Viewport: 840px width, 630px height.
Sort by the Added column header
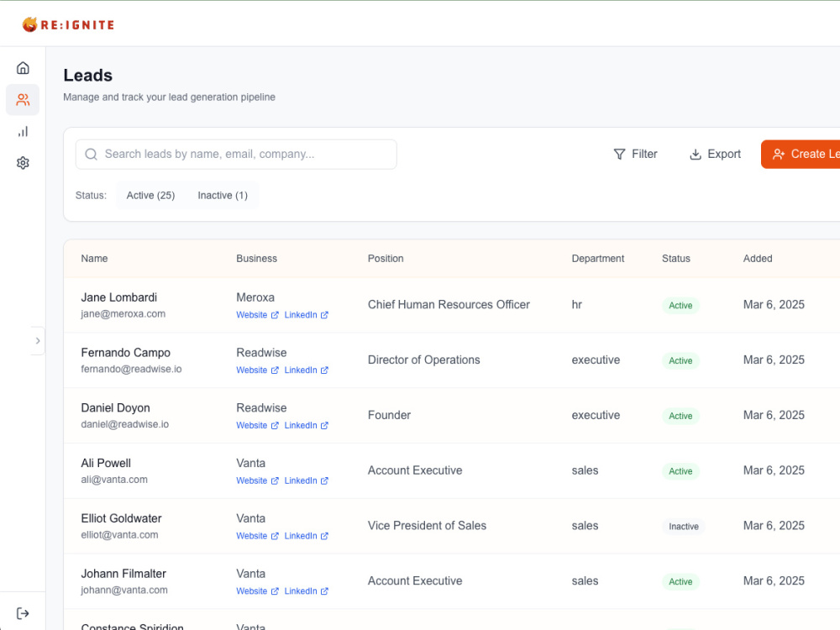(x=758, y=258)
